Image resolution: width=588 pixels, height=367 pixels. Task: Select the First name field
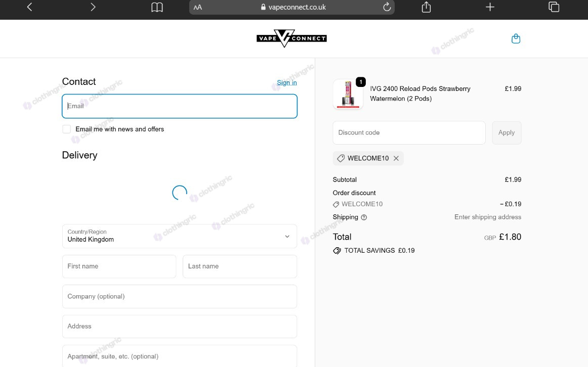tap(119, 266)
